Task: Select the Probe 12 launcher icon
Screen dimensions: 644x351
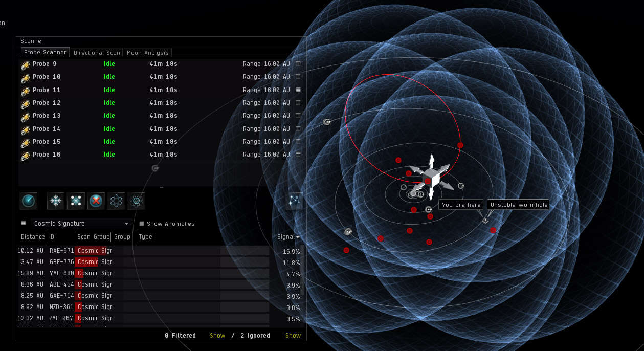Action: (x=25, y=104)
